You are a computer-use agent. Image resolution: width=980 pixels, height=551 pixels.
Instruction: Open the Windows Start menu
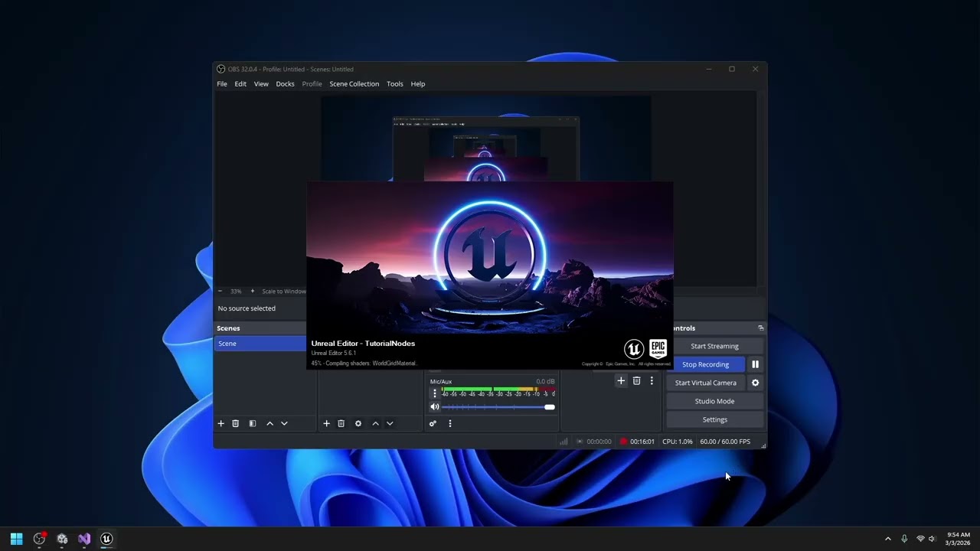(x=16, y=539)
